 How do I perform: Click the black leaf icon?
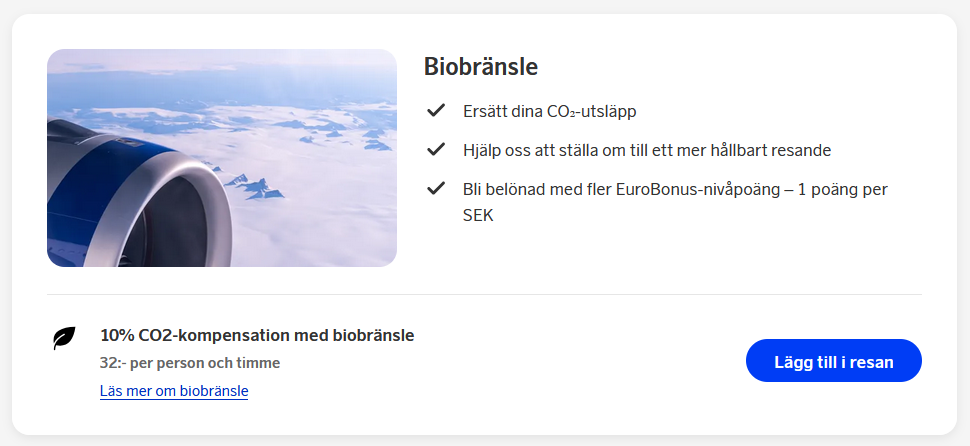pos(64,338)
